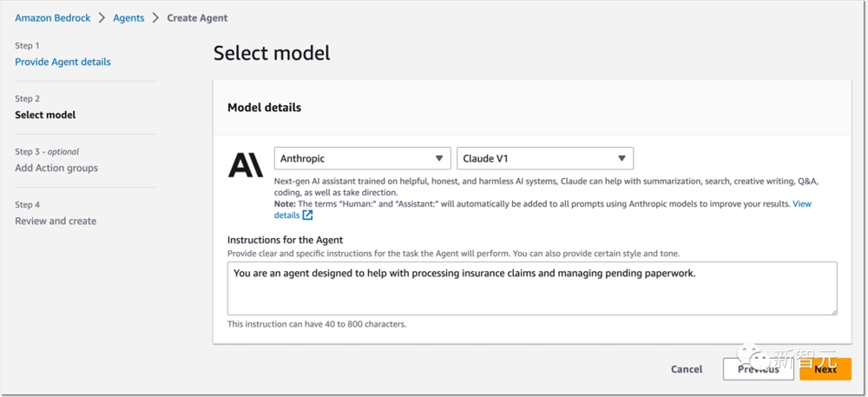Click the Instructions for the Agent label

point(285,240)
